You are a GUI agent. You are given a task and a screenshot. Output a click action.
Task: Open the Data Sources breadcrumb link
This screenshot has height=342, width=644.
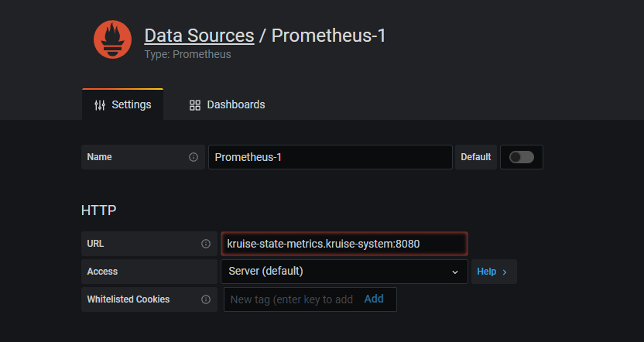pyautogui.click(x=199, y=36)
